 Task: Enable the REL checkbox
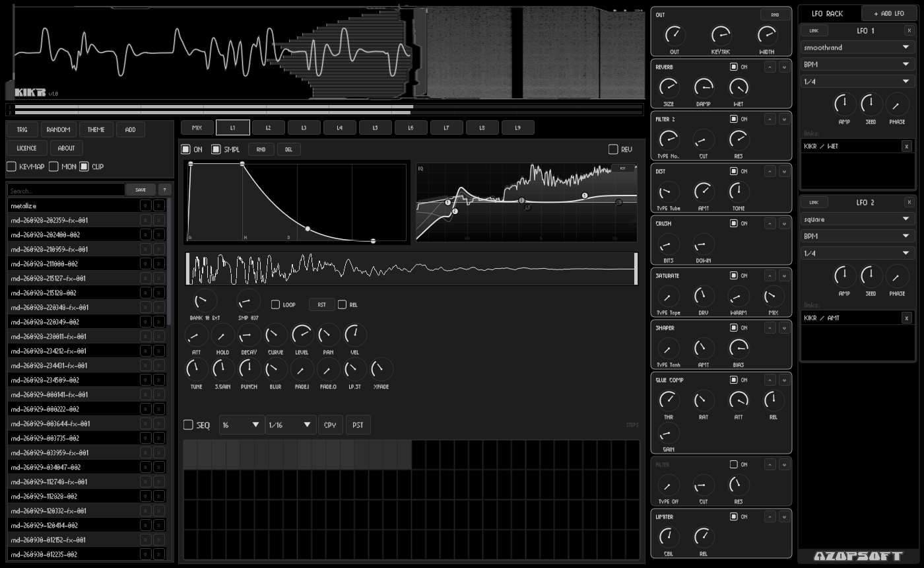point(342,304)
